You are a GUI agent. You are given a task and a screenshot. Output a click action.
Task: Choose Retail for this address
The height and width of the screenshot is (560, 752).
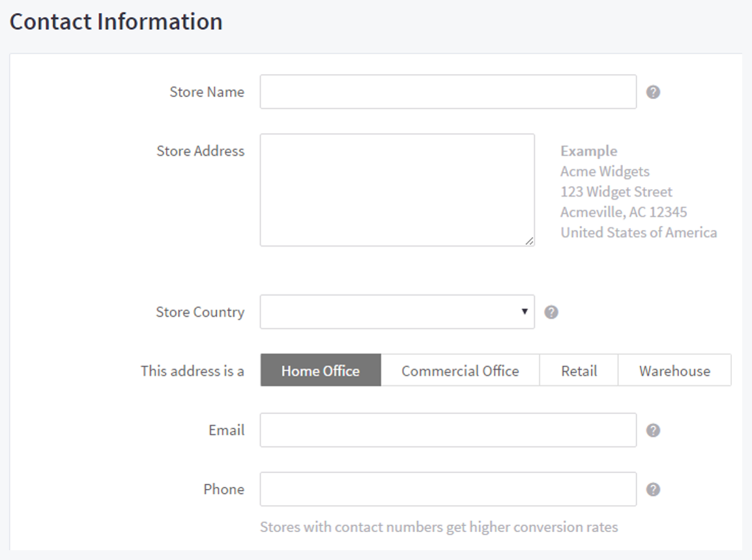click(579, 371)
